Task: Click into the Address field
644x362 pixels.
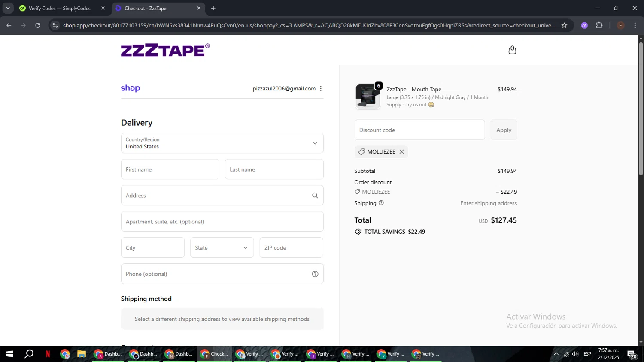Action: pos(222,195)
